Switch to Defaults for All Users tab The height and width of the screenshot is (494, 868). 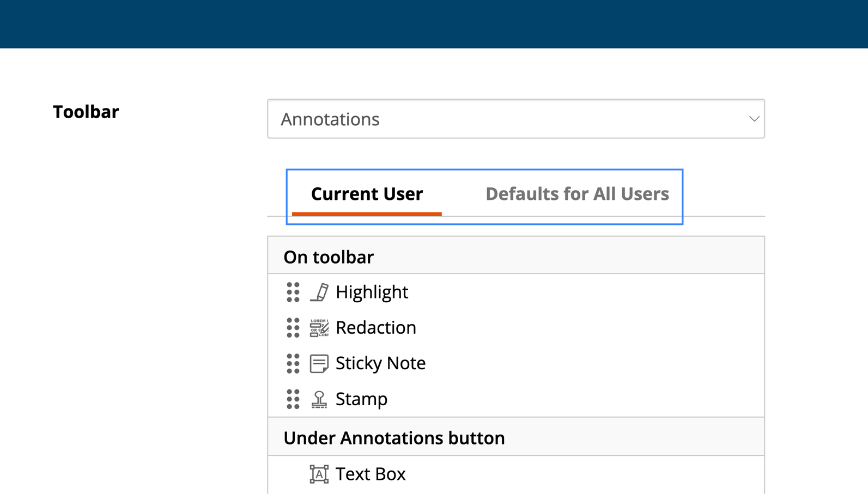pyautogui.click(x=577, y=194)
